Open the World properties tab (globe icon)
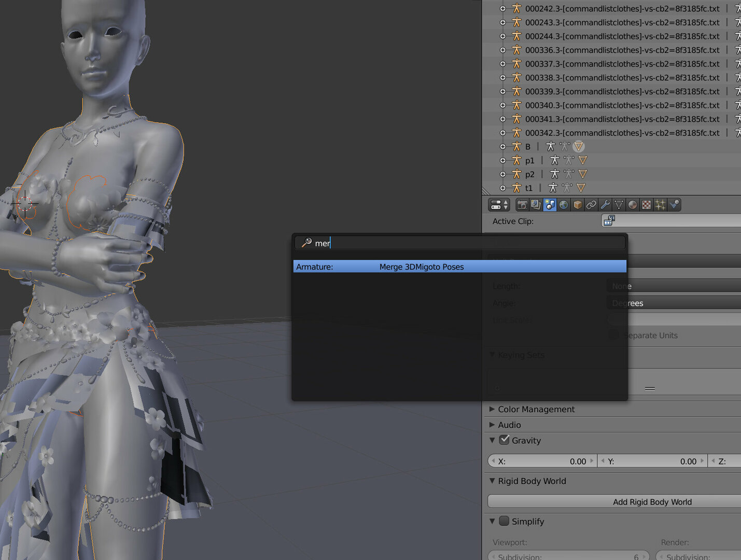Screen dimensions: 741x560 coord(564,205)
